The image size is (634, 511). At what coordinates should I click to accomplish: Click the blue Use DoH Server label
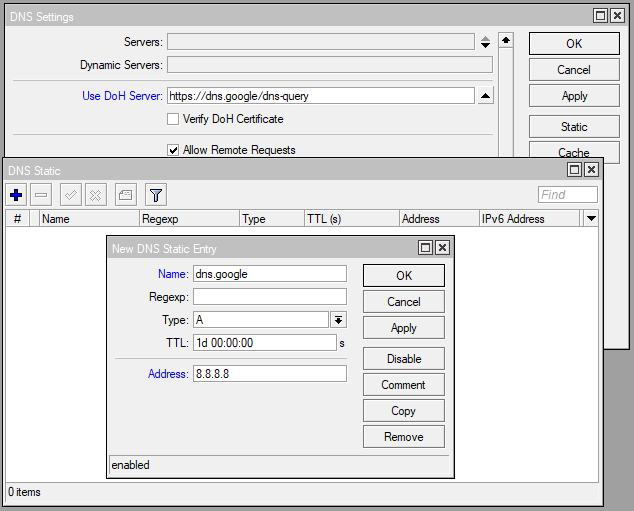[x=122, y=96]
